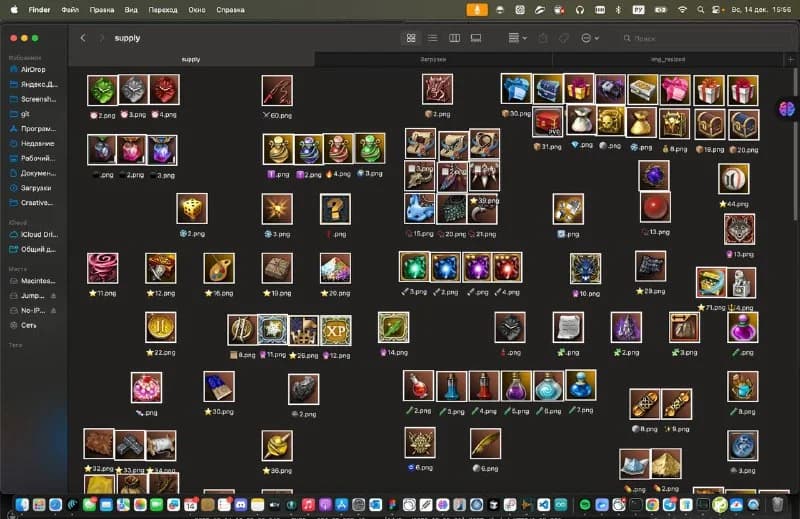The width and height of the screenshot is (800, 519).
Task: Eject the No-IP volume in sidebar
Action: 53,310
